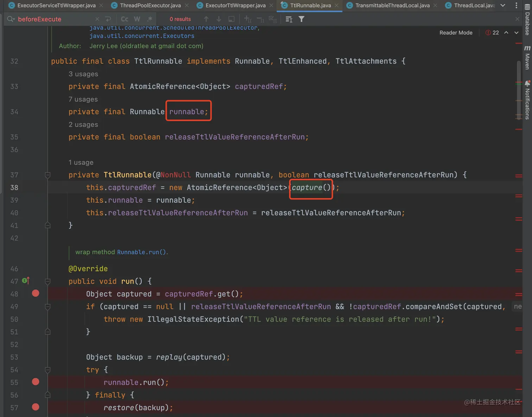Image resolution: width=532 pixels, height=417 pixels.
Task: Insert new line in search field
Action: coord(108,19)
